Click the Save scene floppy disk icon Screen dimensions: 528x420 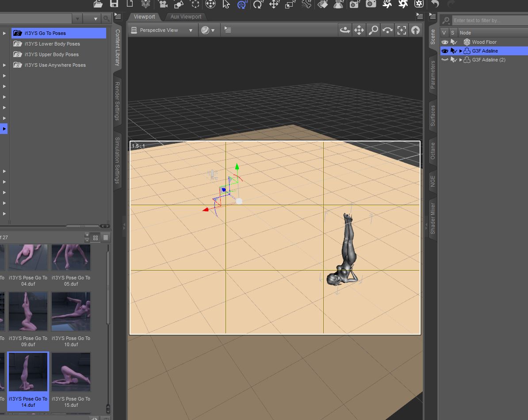[x=114, y=4]
